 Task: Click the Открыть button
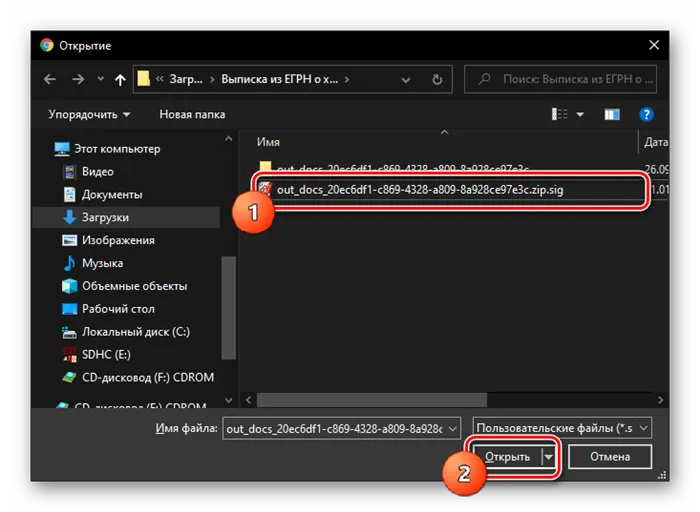[507, 457]
